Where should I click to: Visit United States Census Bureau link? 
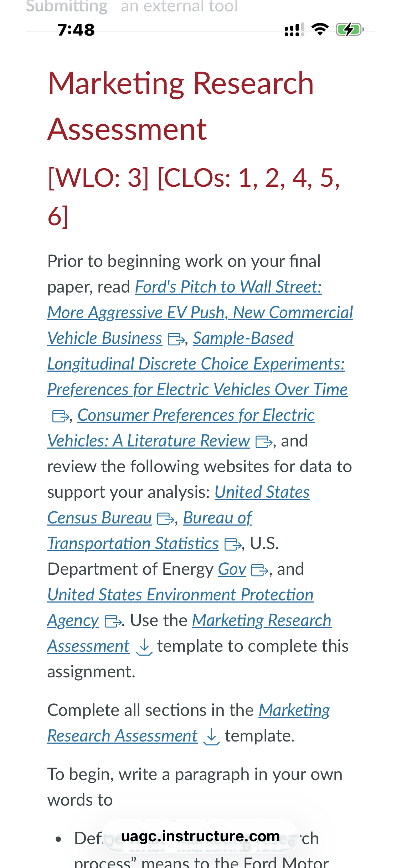tap(179, 505)
